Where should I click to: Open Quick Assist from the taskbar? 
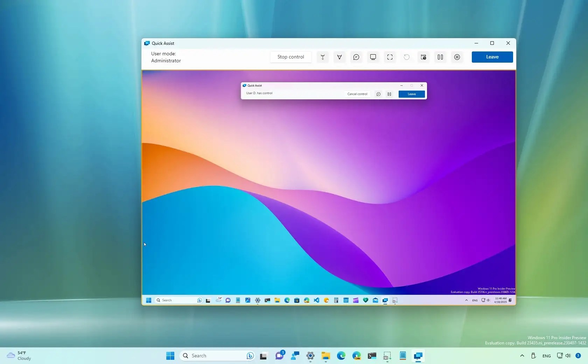(x=418, y=356)
